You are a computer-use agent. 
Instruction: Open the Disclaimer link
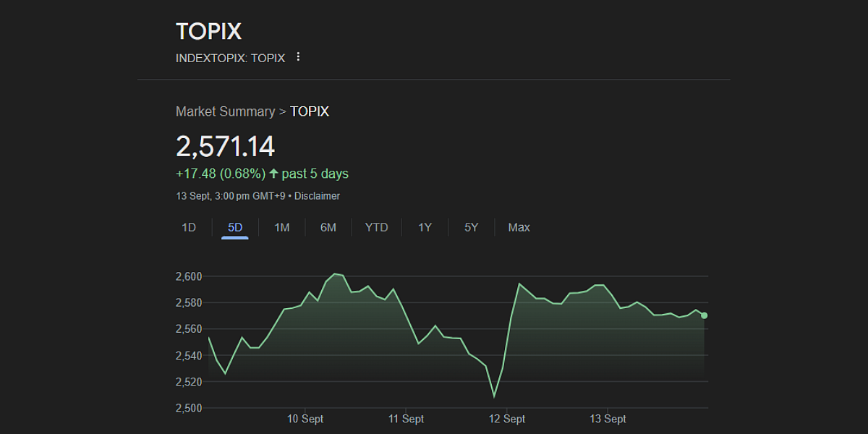tap(317, 196)
